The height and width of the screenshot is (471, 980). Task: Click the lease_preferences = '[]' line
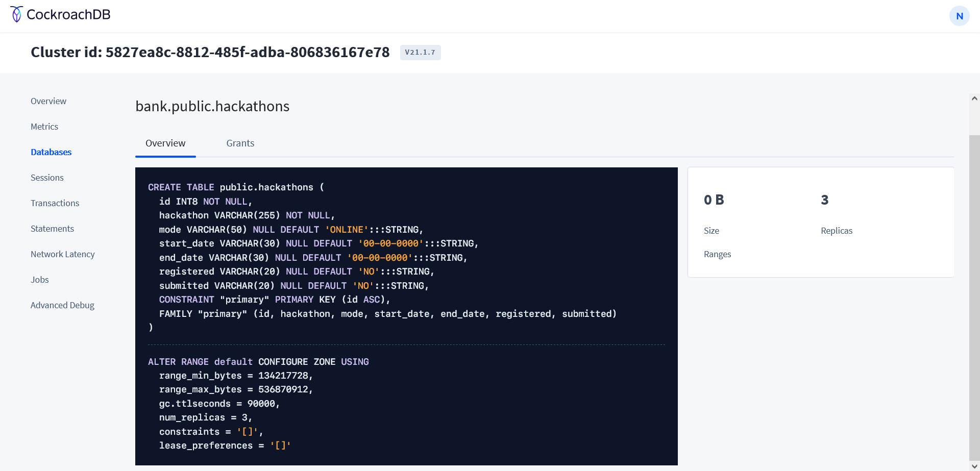(225, 445)
